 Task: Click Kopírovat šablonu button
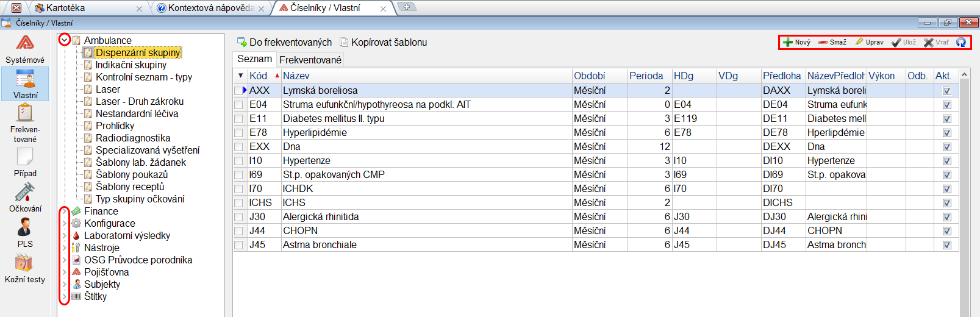click(383, 42)
